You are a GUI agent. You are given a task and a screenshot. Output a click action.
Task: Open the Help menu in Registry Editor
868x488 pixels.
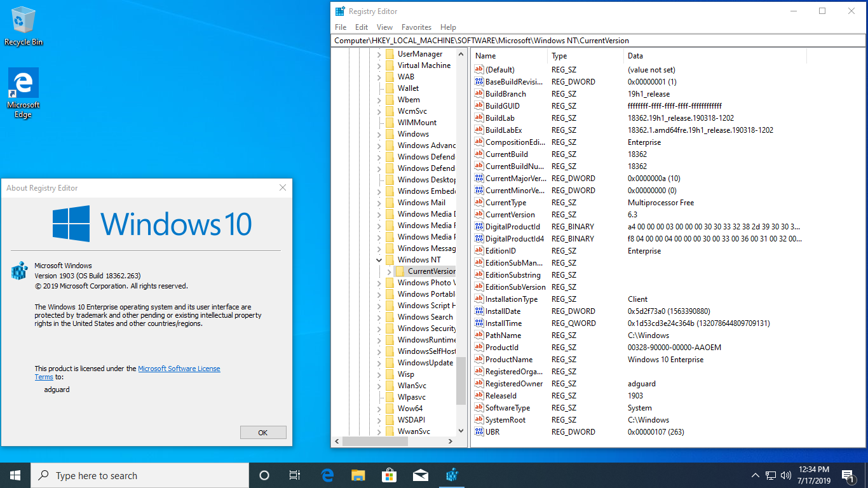click(x=448, y=27)
